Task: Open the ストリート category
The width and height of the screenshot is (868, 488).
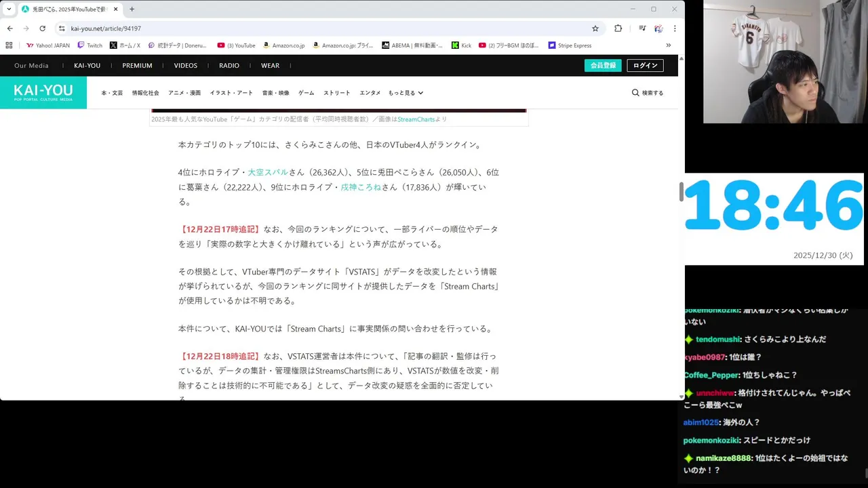Action: (337, 93)
